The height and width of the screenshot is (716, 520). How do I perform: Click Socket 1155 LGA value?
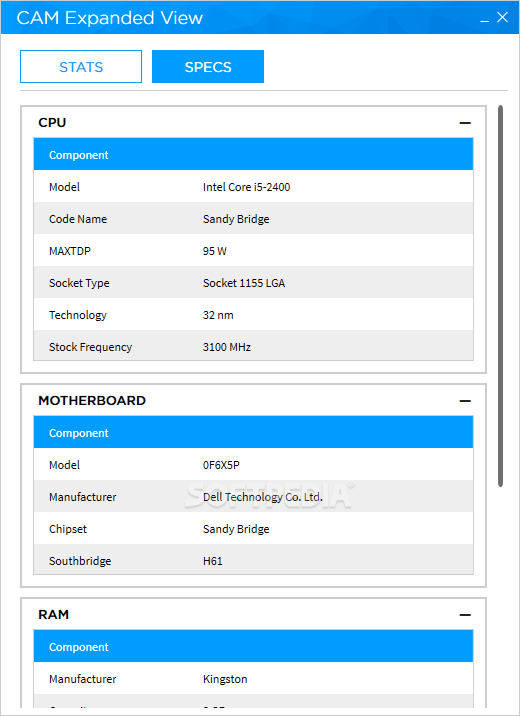[244, 283]
